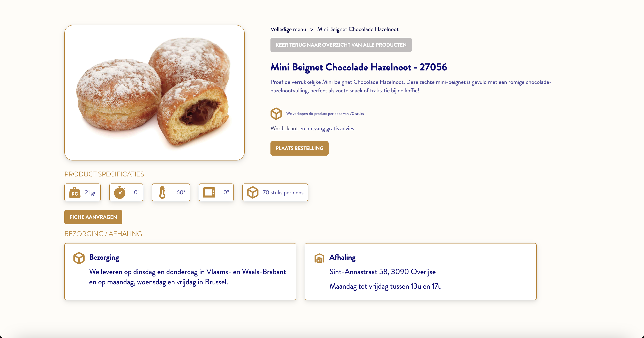Select the 21 gr weight specification
644x338 pixels.
[x=82, y=192]
